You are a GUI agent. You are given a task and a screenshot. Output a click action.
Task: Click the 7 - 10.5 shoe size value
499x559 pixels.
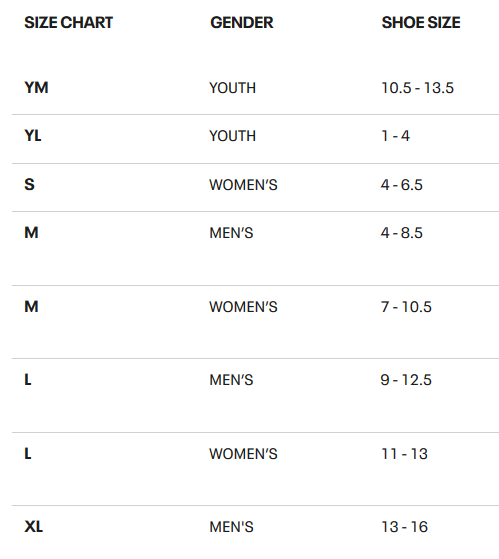point(406,307)
